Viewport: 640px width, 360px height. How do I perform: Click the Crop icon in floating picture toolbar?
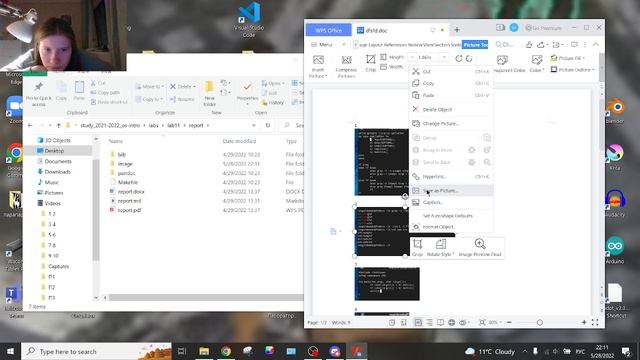point(417,244)
